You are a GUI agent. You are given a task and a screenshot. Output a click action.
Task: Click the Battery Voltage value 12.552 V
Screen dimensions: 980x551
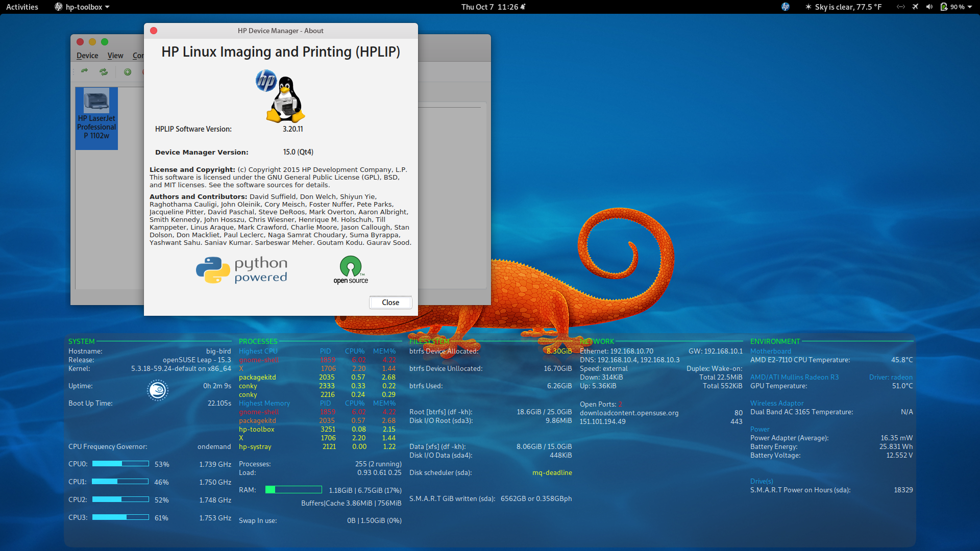900,455
